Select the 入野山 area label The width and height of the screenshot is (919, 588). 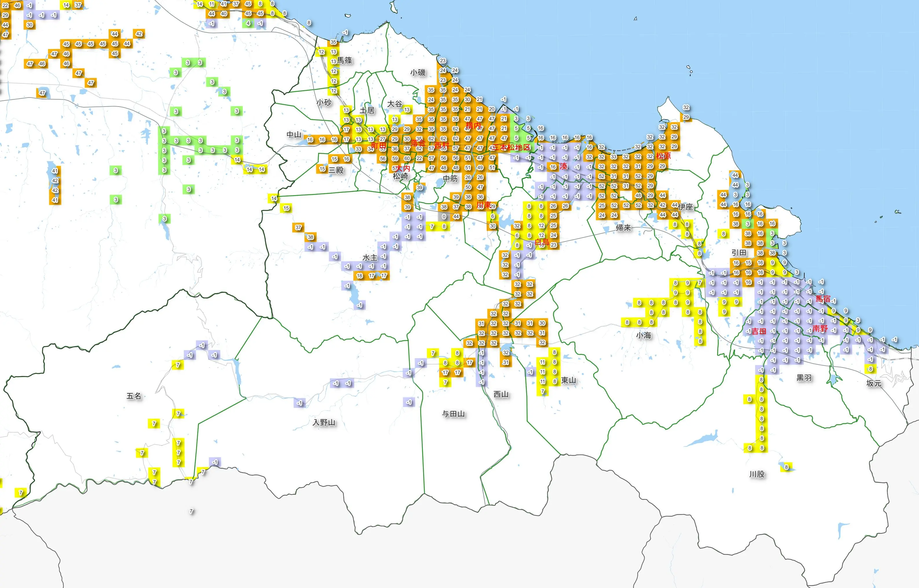[324, 422]
